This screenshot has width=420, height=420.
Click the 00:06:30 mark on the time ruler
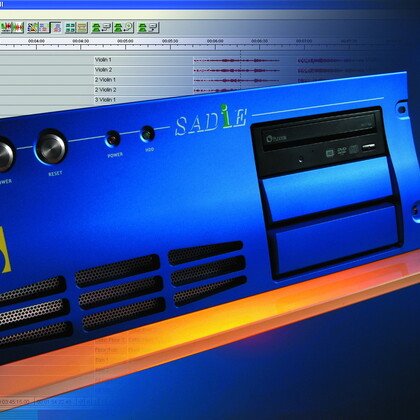(x=259, y=41)
